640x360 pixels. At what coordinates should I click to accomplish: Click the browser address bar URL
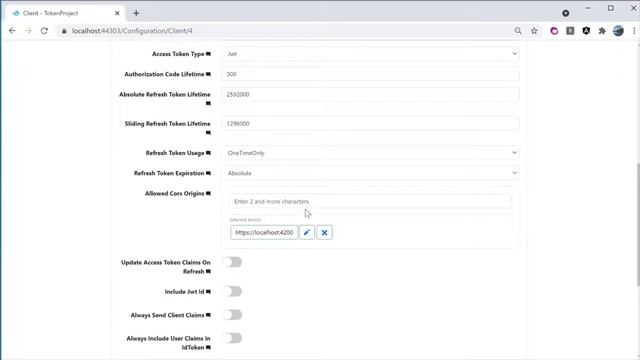(132, 31)
